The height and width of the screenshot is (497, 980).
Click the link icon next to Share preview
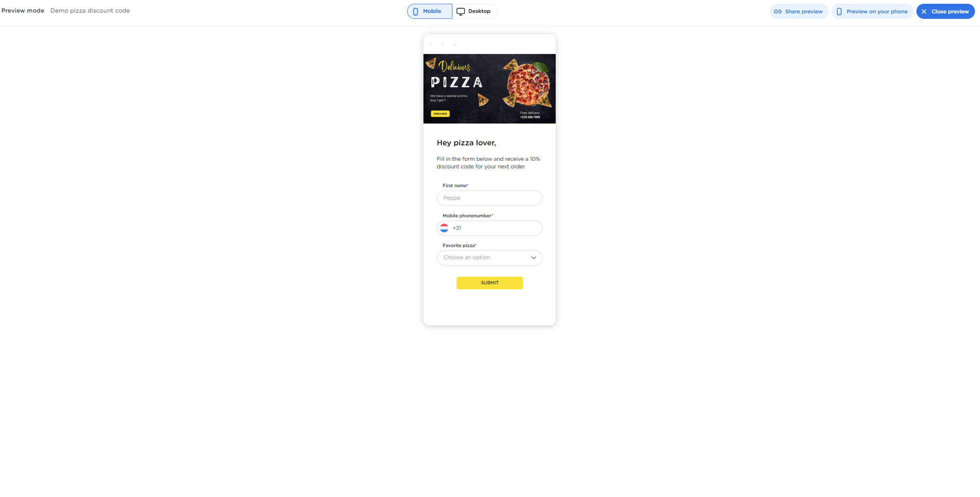(x=777, y=11)
